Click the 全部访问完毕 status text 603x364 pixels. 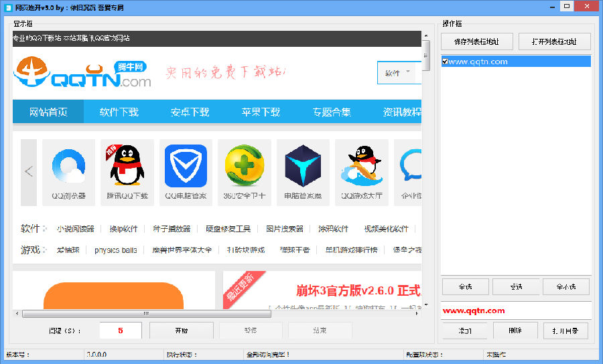click(x=268, y=355)
